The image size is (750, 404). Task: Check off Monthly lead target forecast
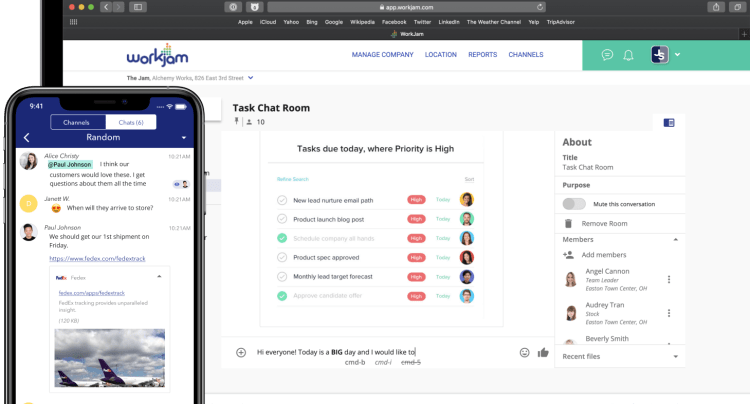(x=282, y=276)
